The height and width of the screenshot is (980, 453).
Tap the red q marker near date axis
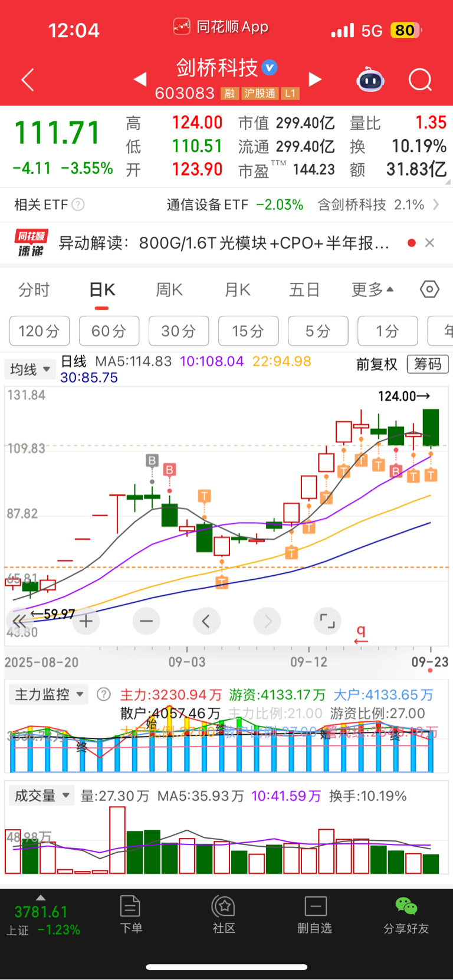click(x=361, y=634)
